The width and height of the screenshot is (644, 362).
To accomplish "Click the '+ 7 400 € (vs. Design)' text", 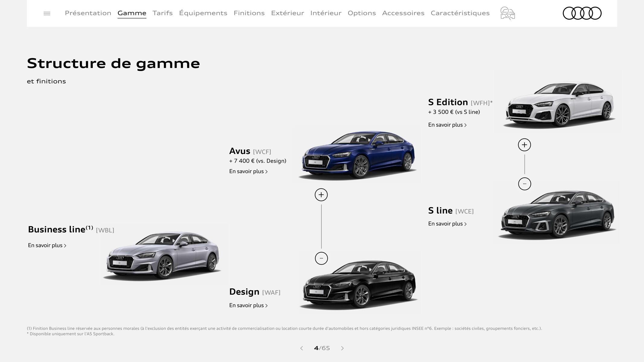I will pos(258,161).
